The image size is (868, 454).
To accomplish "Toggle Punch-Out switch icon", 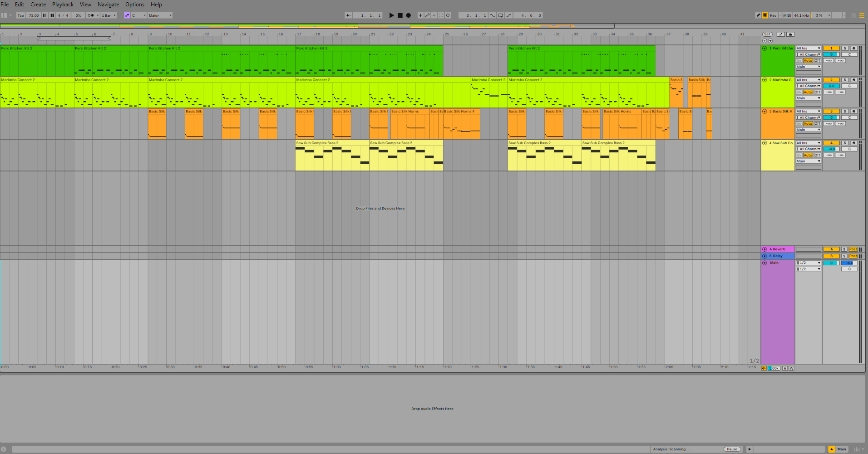I will tap(509, 15).
